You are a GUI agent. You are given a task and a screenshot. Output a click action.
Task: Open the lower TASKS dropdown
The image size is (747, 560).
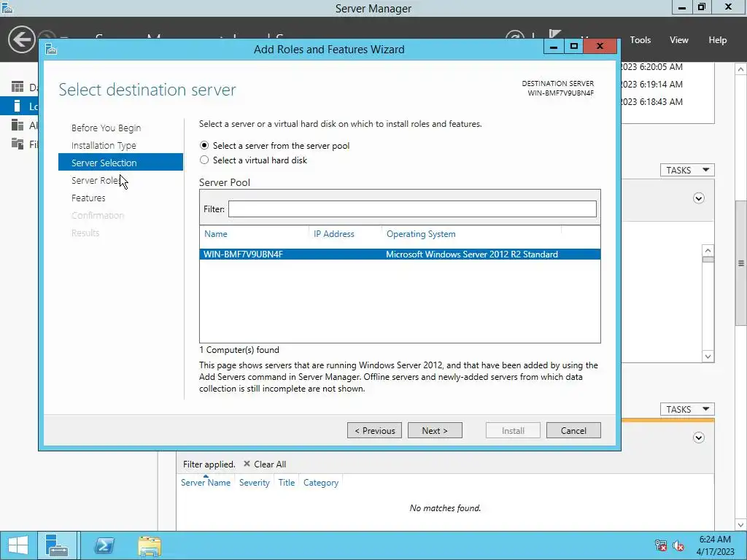pyautogui.click(x=687, y=409)
